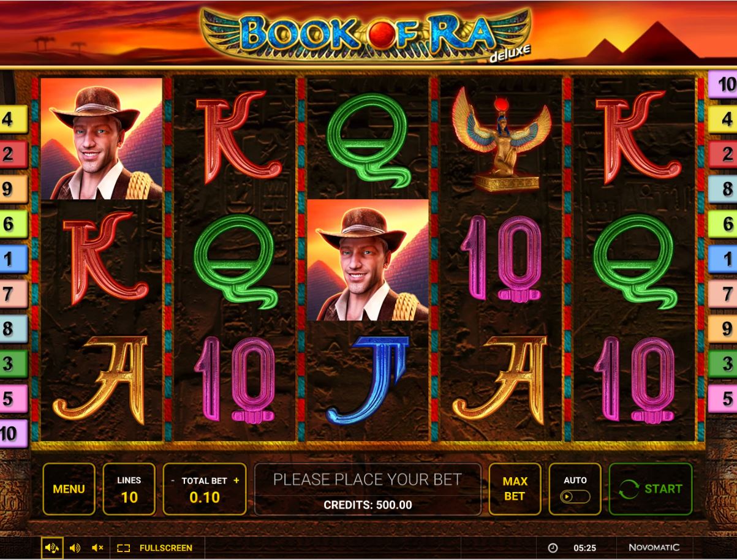The image size is (737, 560).
Task: Click the music and sound icon
Action: coord(52,548)
